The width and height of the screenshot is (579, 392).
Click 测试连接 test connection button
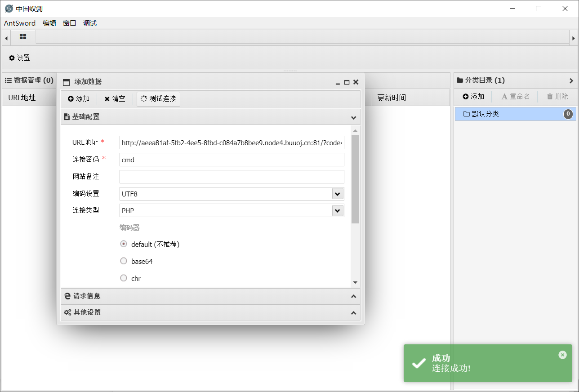point(158,99)
